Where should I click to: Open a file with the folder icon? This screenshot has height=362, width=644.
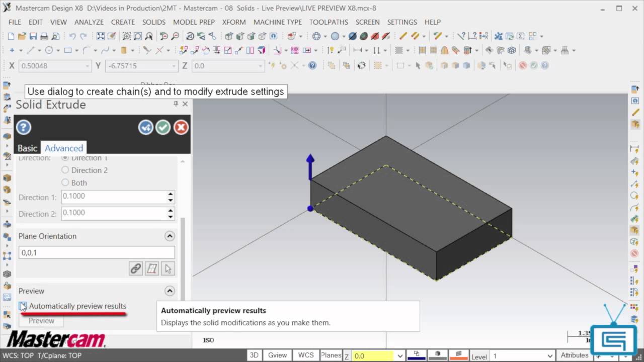[22, 36]
